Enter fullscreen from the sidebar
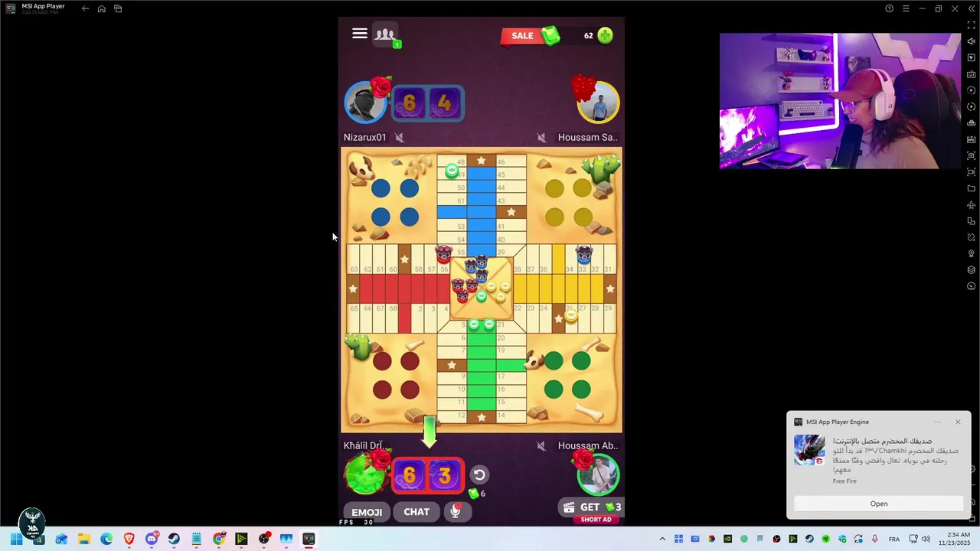This screenshot has width=980, height=551. (971, 25)
